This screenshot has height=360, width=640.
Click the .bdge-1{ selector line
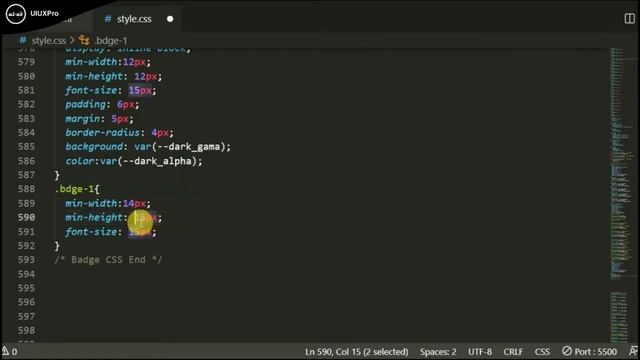[x=77, y=189]
